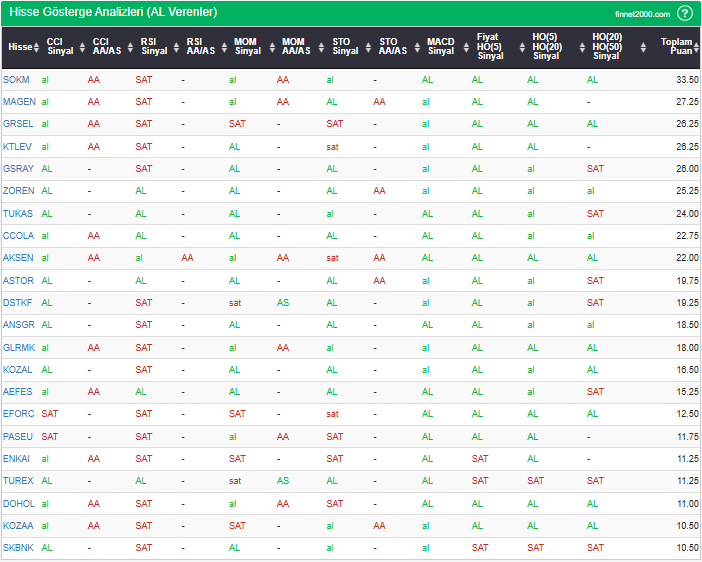
Task: Visit the finnet2000.com link
Action: coord(643,14)
